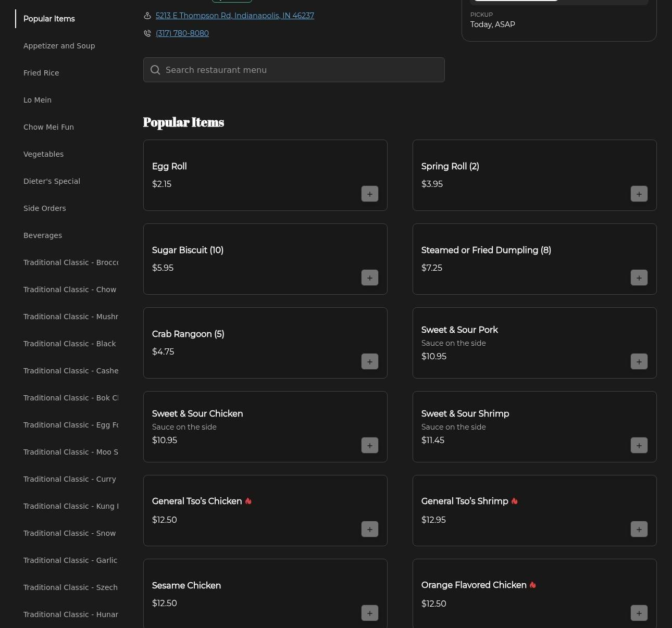Add Sweet & Sour Pork to cart
The height and width of the screenshot is (628, 672).
(x=639, y=361)
